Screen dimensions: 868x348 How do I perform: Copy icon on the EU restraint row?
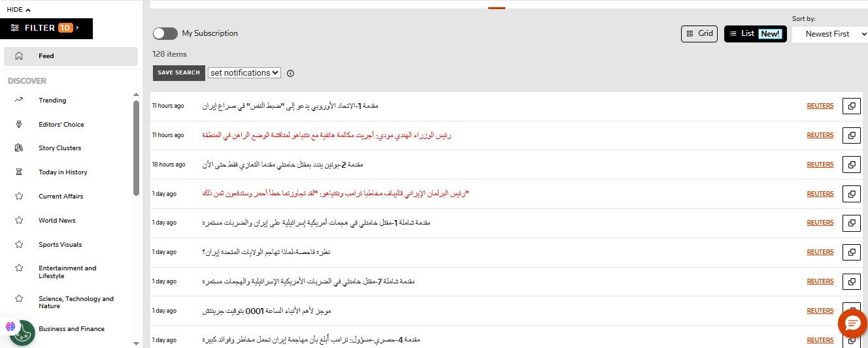point(852,106)
